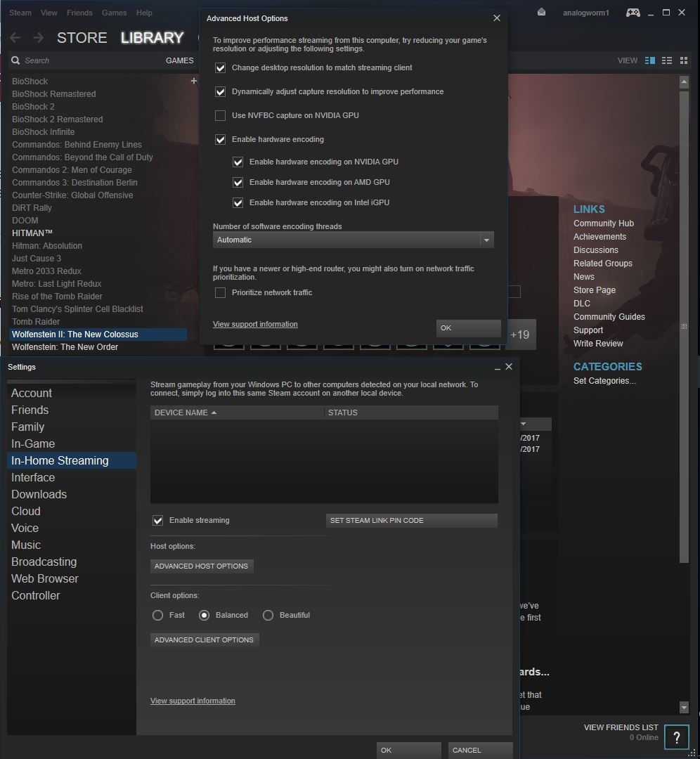Select HITMAN in the games list
This screenshot has width=700, height=759.
[x=32, y=233]
